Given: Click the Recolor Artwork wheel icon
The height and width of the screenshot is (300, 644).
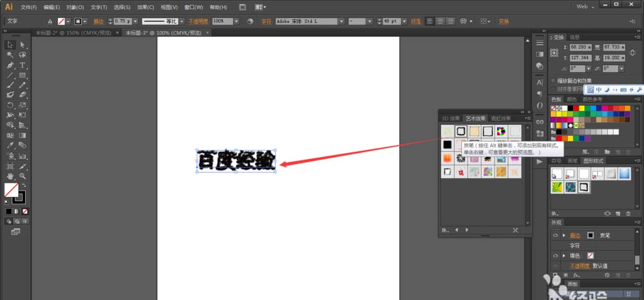Looking at the screenshot, I should [x=250, y=21].
